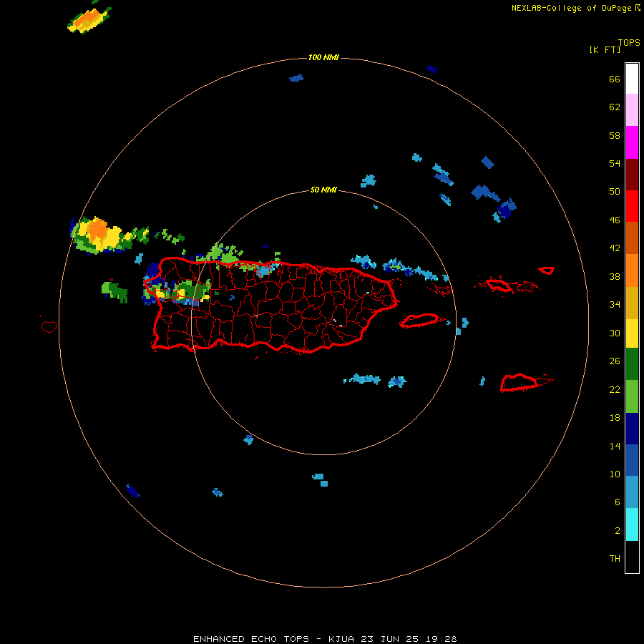644x644 pixels.
Task: Click the 22 legend value
Action: point(615,389)
